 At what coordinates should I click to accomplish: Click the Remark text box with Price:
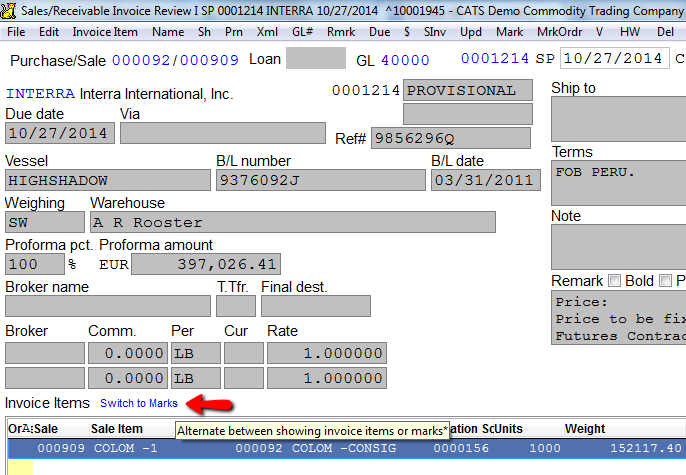(618, 318)
